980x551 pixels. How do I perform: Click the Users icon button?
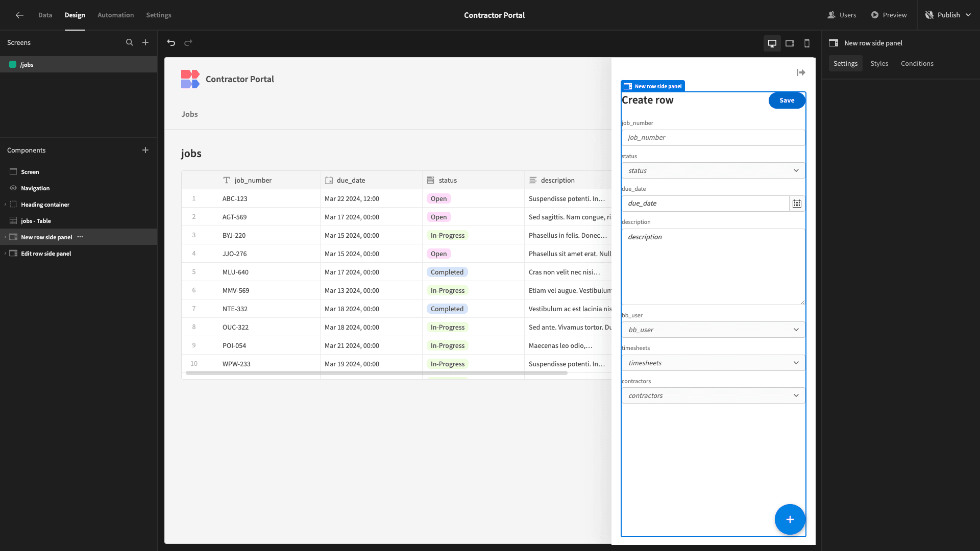click(831, 15)
